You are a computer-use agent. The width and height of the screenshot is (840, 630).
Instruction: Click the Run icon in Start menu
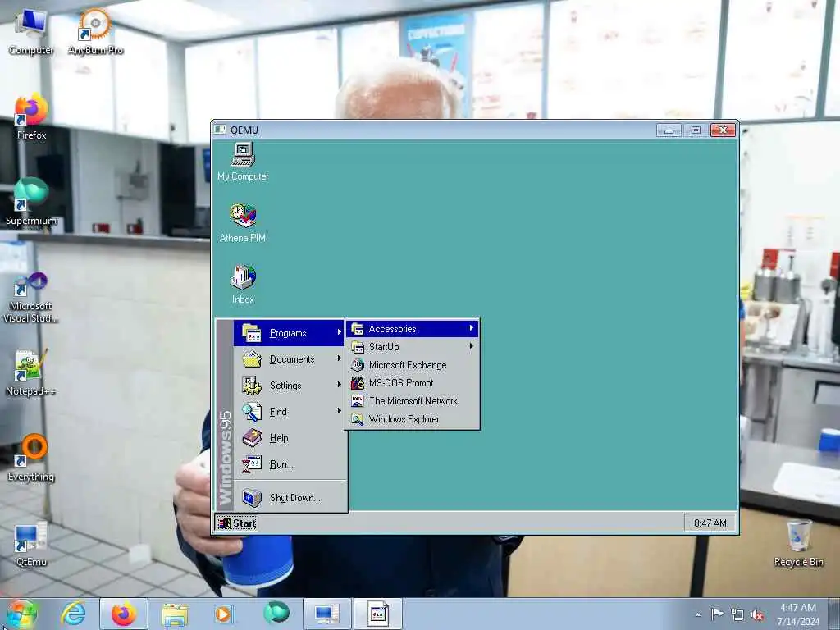coord(251,464)
